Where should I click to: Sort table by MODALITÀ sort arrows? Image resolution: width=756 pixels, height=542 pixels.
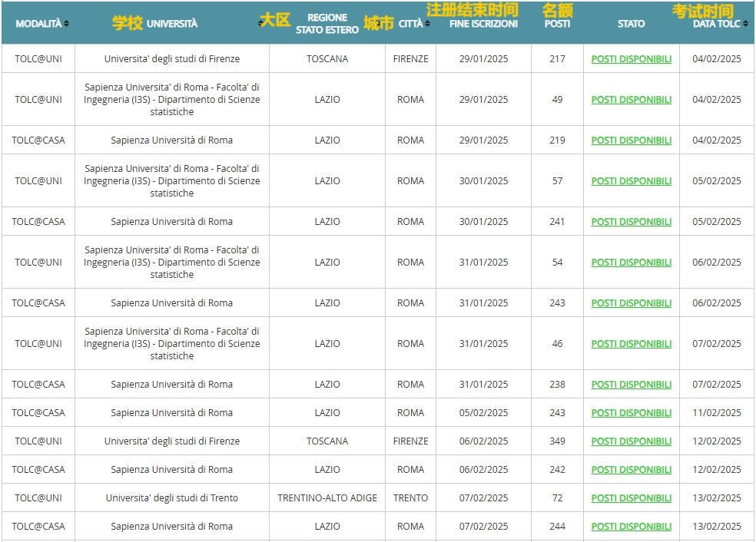[x=66, y=24]
